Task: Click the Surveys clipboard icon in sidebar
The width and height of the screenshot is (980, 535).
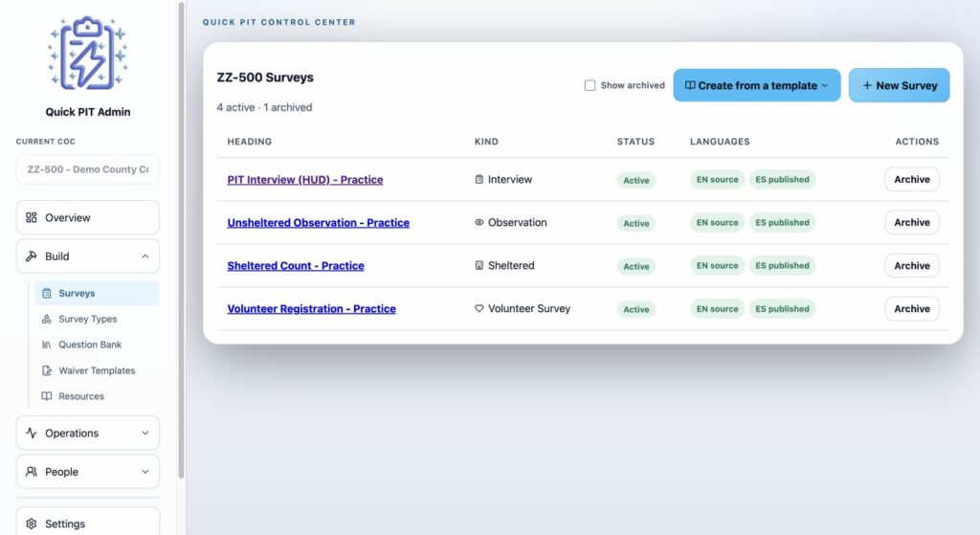Action: tap(47, 293)
